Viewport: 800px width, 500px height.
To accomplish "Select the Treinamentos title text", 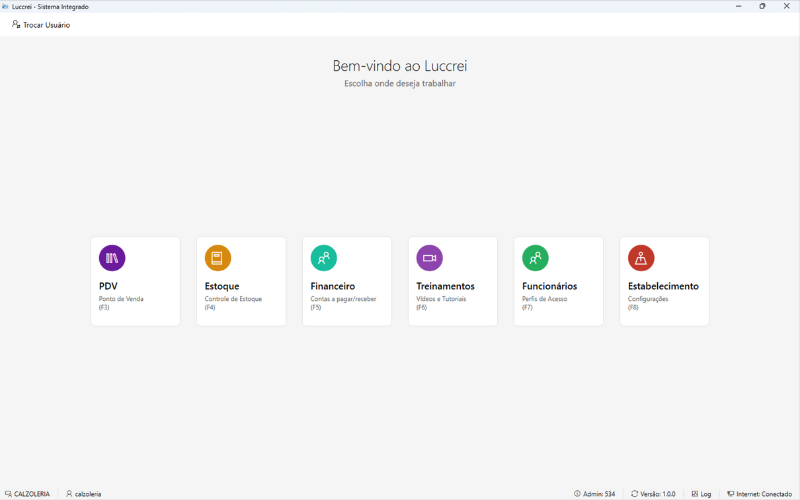I will 445,286.
